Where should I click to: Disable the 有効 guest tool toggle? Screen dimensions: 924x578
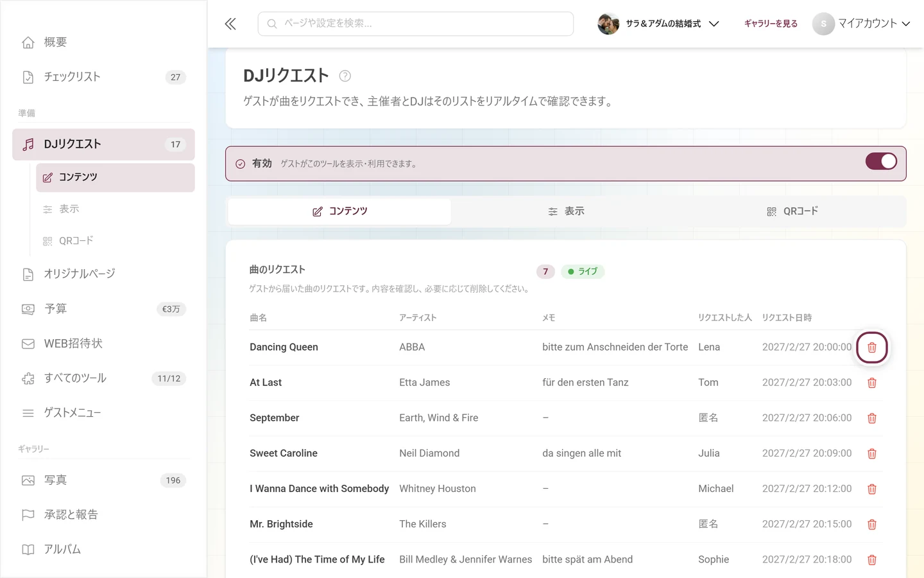pyautogui.click(x=881, y=161)
